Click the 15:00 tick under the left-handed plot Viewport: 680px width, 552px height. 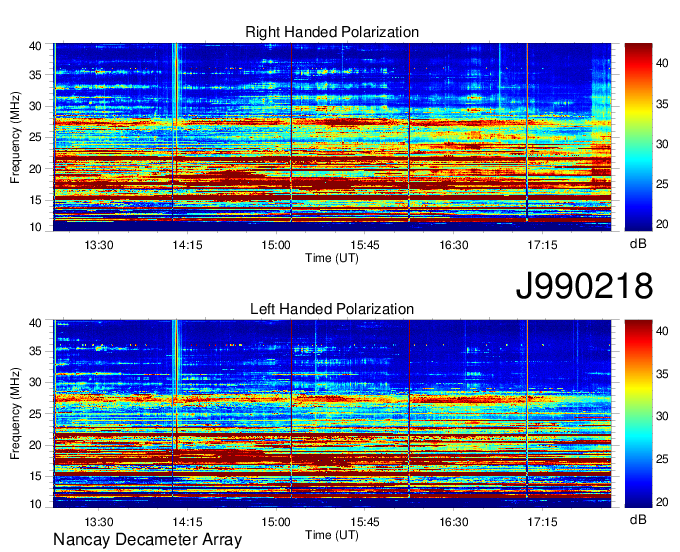tap(276, 521)
